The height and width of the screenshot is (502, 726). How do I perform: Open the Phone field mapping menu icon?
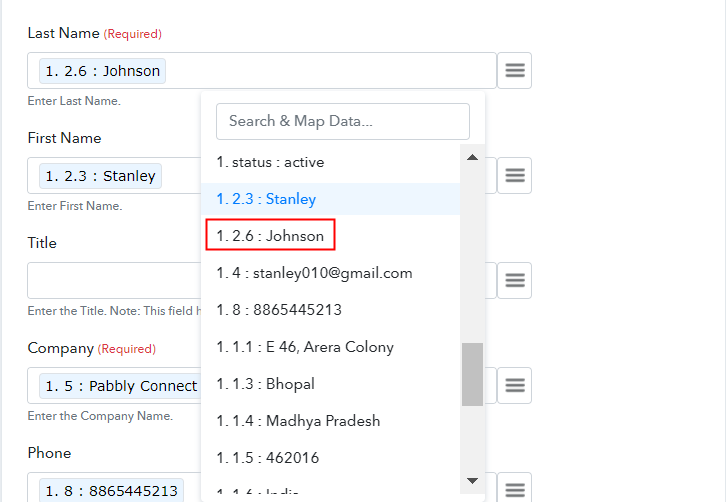(x=514, y=490)
